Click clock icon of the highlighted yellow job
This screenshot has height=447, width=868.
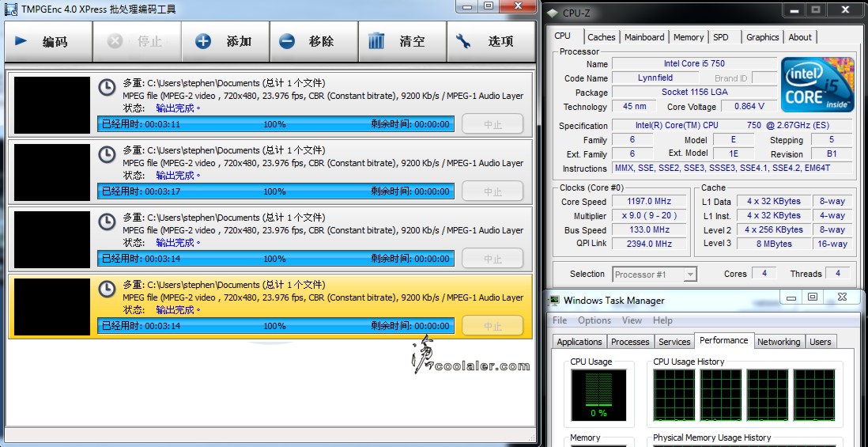point(107,289)
